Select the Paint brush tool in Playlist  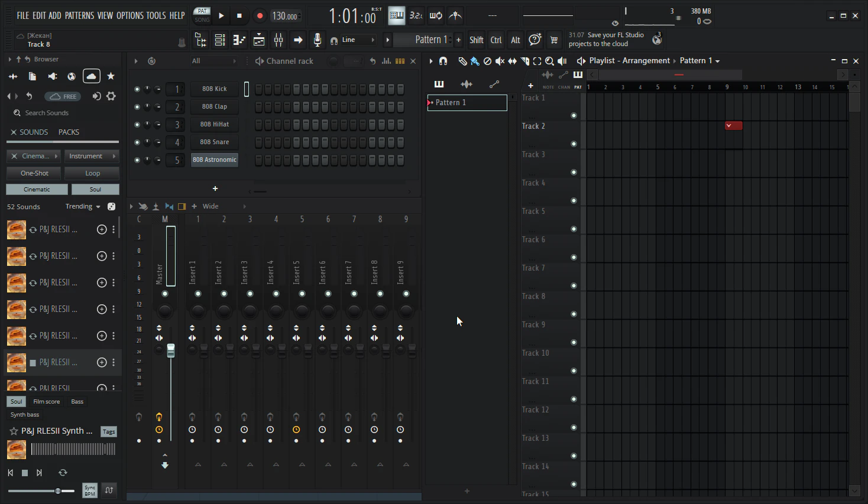pyautogui.click(x=475, y=61)
